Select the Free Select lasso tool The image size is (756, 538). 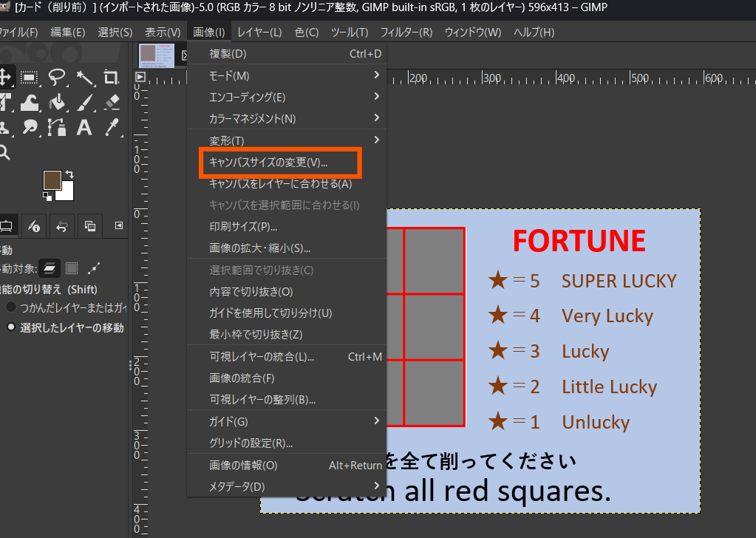(x=57, y=77)
